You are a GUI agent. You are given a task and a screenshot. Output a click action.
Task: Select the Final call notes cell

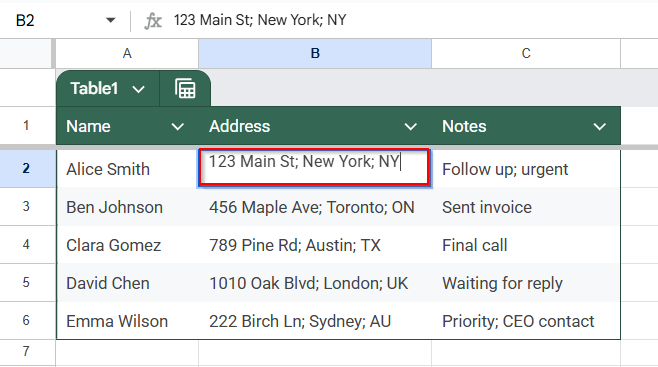526,245
